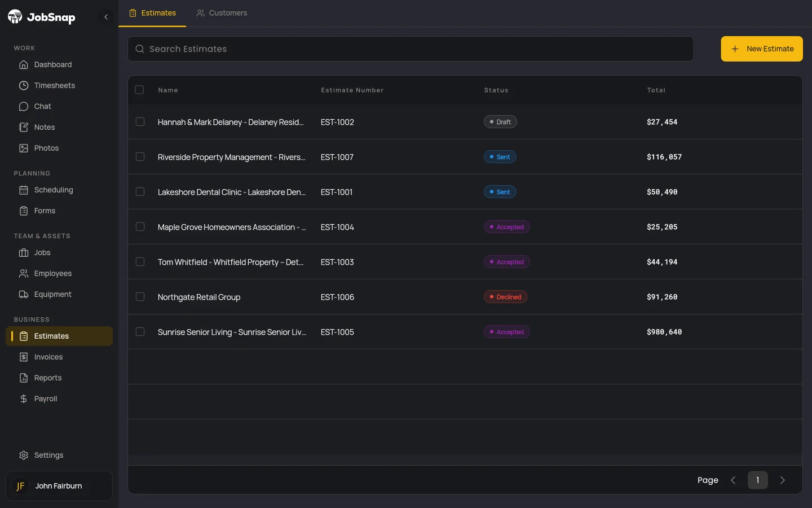Open Estimates in the sidebar
Screen dimensions: 812x508
point(59,336)
